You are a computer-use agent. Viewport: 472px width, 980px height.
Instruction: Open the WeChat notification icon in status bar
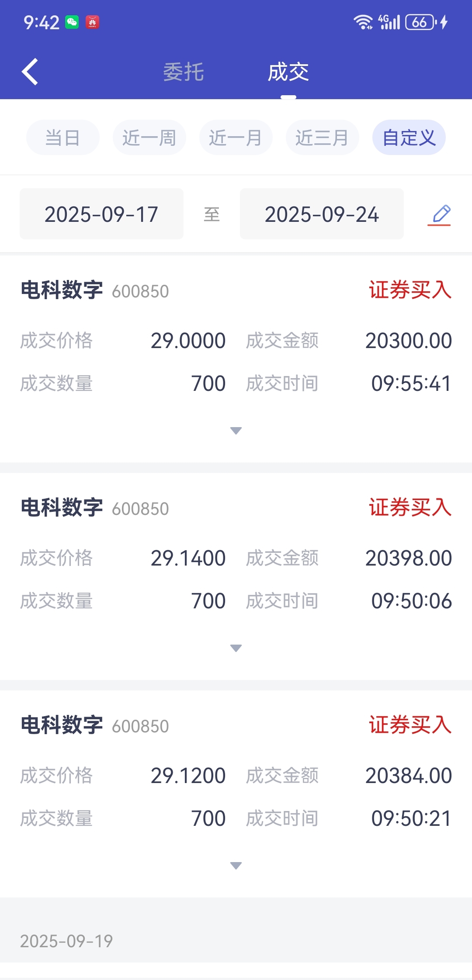pos(72,22)
